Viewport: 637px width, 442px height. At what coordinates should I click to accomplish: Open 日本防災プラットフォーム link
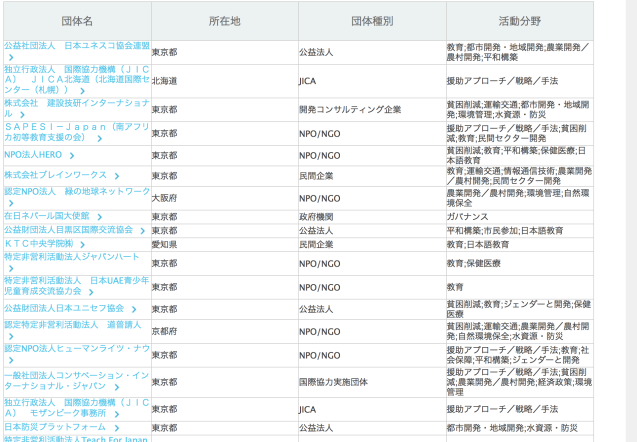(55, 427)
